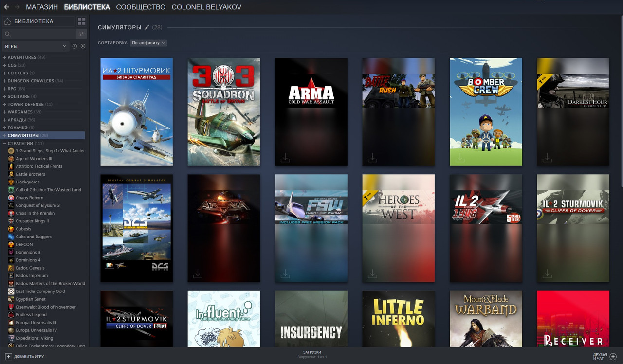
Task: Download icon on Dangerous Arena tile
Action: click(198, 274)
